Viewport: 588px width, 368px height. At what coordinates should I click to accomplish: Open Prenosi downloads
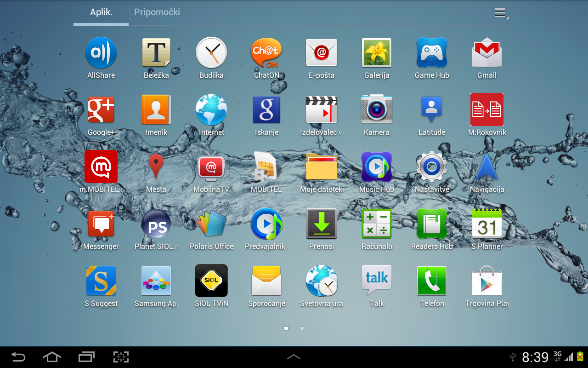tap(322, 224)
